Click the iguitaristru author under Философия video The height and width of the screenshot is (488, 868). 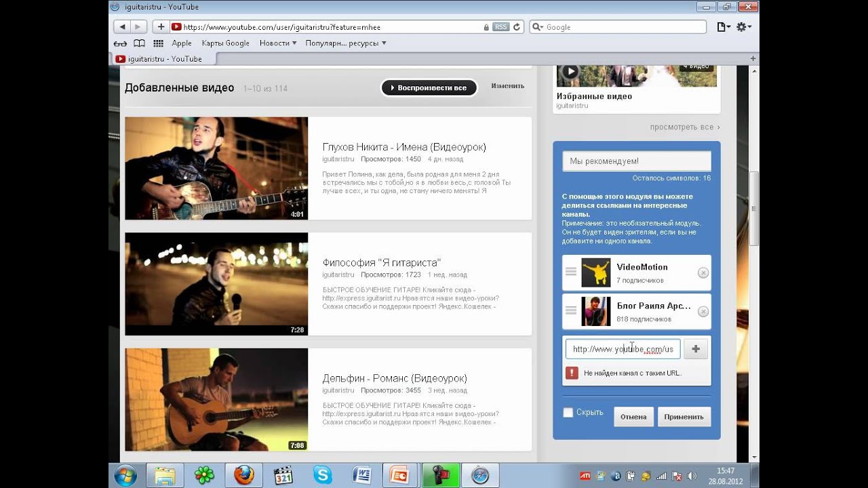(x=338, y=274)
